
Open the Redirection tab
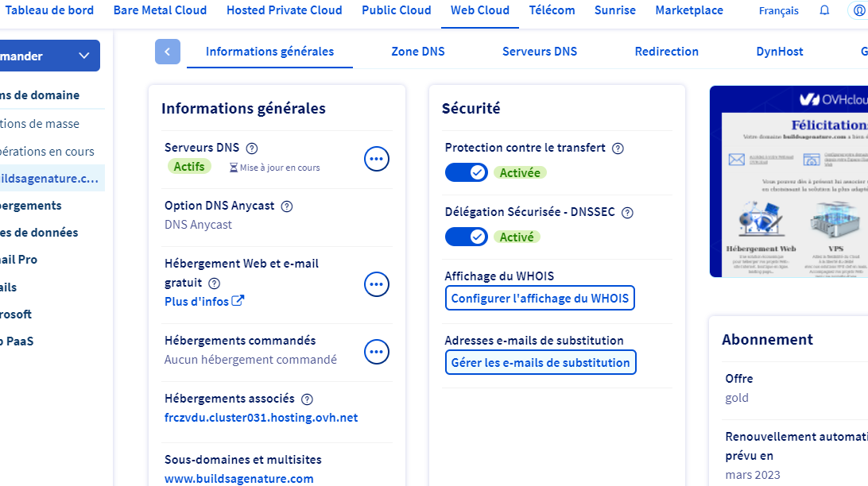point(666,52)
